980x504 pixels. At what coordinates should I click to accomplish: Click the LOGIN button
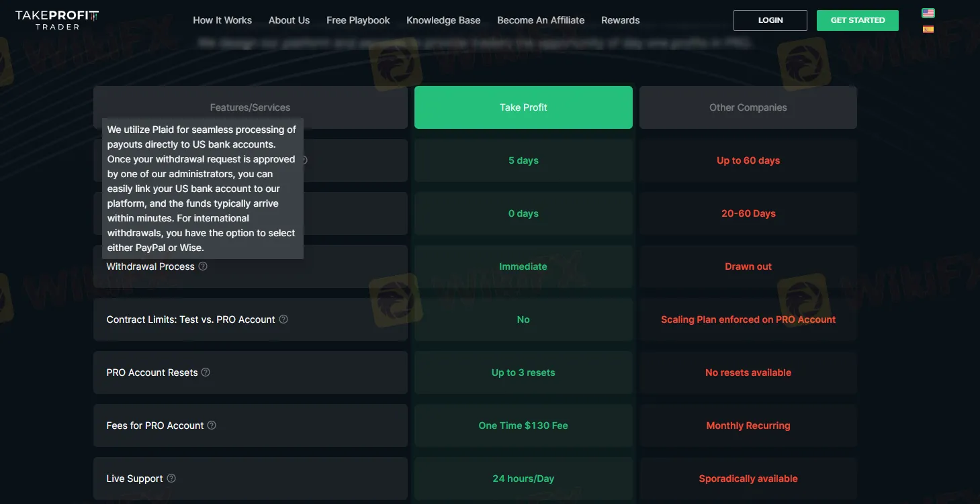point(770,20)
